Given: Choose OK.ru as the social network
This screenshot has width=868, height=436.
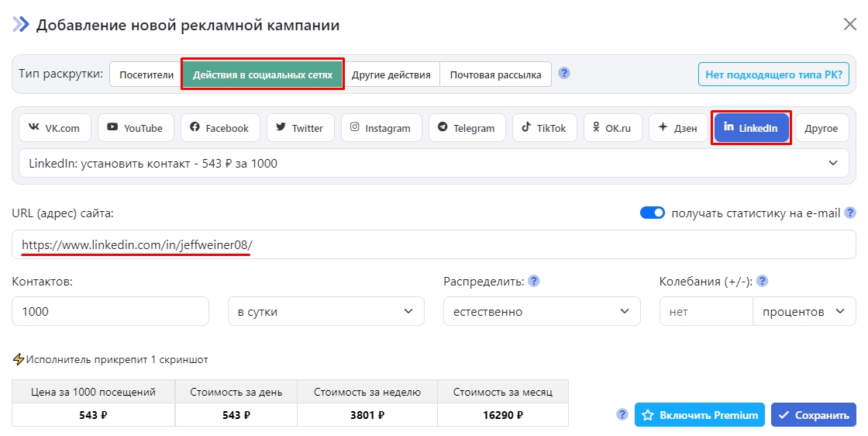Looking at the screenshot, I should coord(612,128).
